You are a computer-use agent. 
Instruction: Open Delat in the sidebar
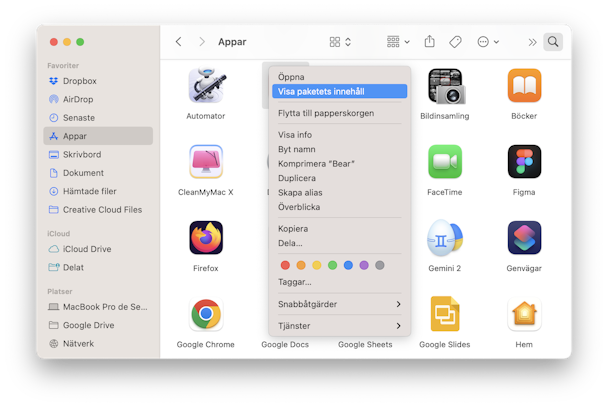98,267
